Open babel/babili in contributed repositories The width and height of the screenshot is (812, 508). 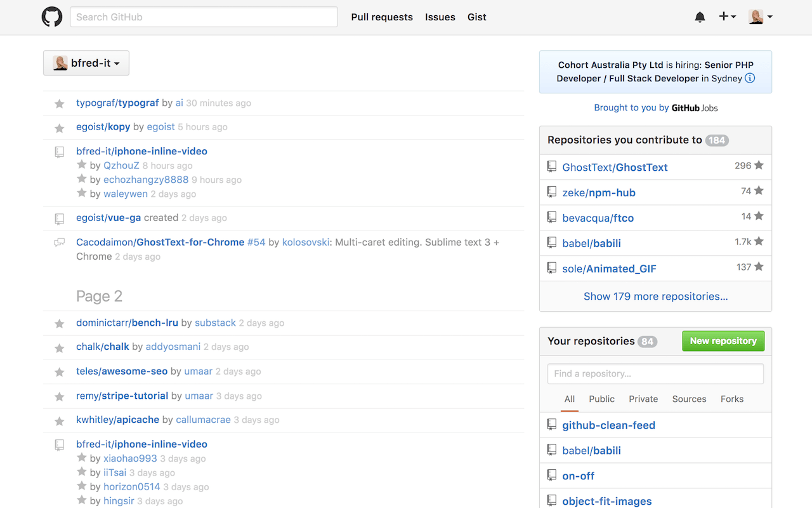(591, 243)
